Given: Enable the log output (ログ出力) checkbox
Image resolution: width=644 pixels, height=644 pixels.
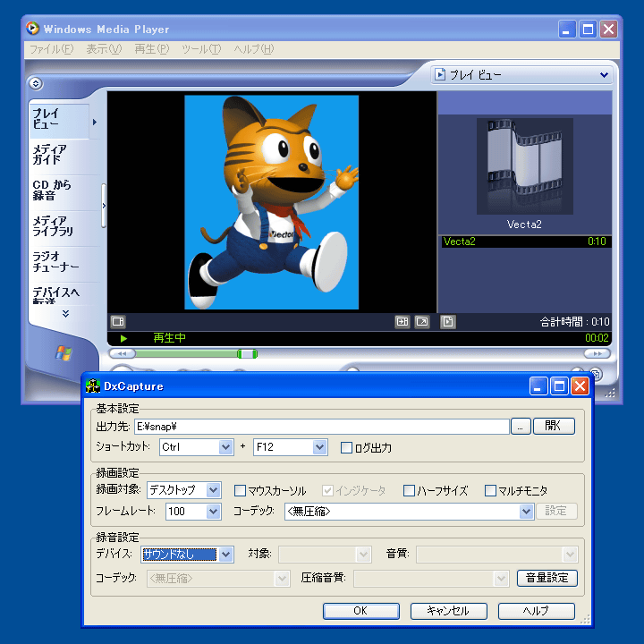Looking at the screenshot, I should click(346, 448).
